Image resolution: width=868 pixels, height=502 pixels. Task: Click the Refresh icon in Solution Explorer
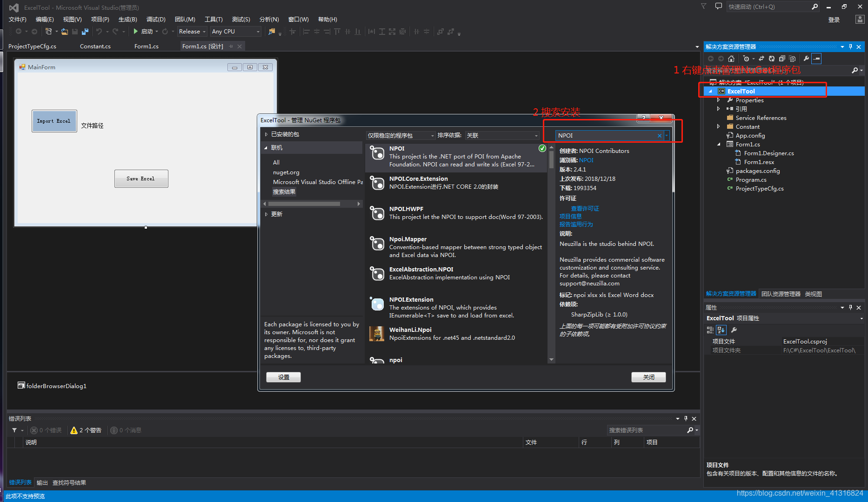[772, 59]
